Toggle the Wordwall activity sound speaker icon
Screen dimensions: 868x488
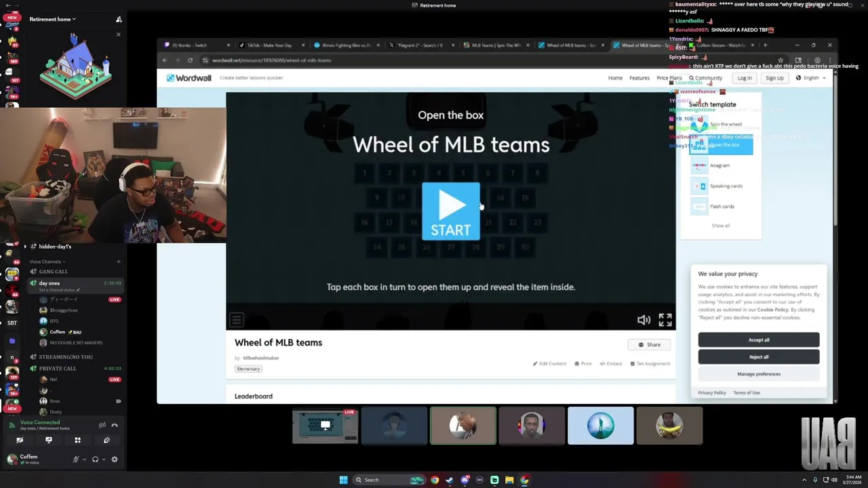click(644, 320)
